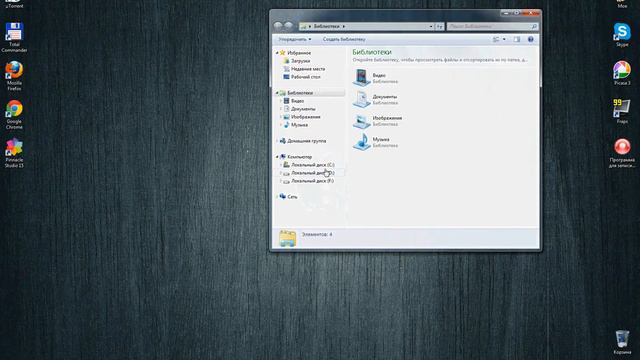The image size is (640, 360).
Task: Open the view options dropdown arrow
Action: coord(504,39)
